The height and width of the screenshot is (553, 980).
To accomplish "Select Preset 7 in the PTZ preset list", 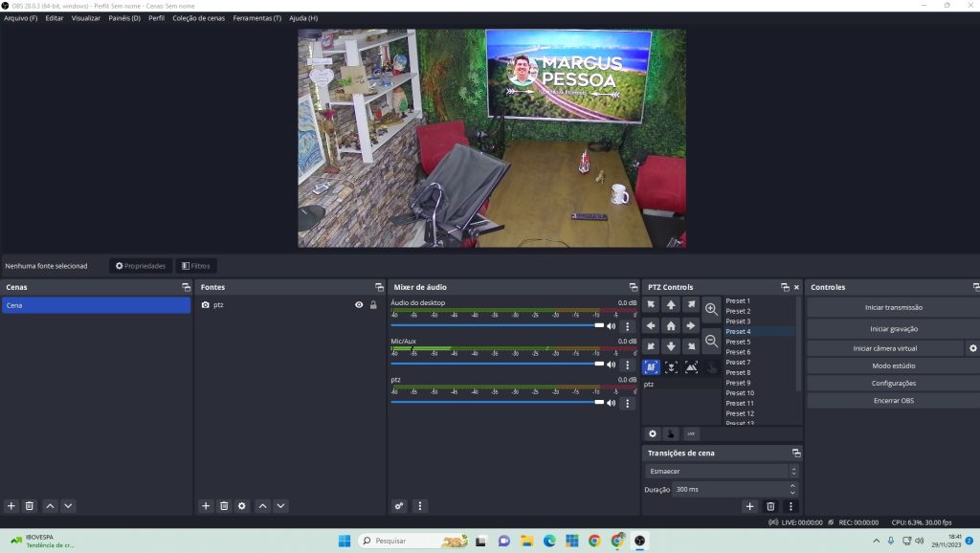I will 738,362.
